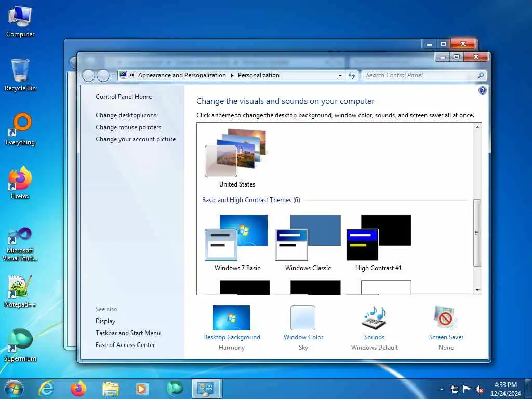Open the Window Color Sky swatch

point(303,318)
